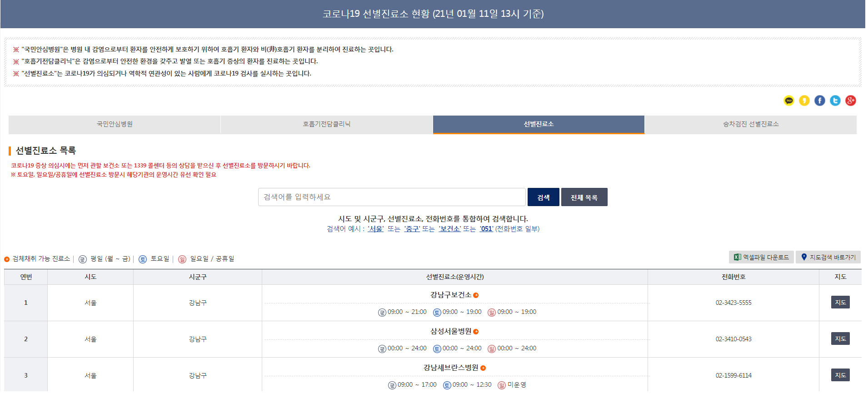Open the 국민안심병원 tab
This screenshot has width=868, height=394.
tap(115, 124)
